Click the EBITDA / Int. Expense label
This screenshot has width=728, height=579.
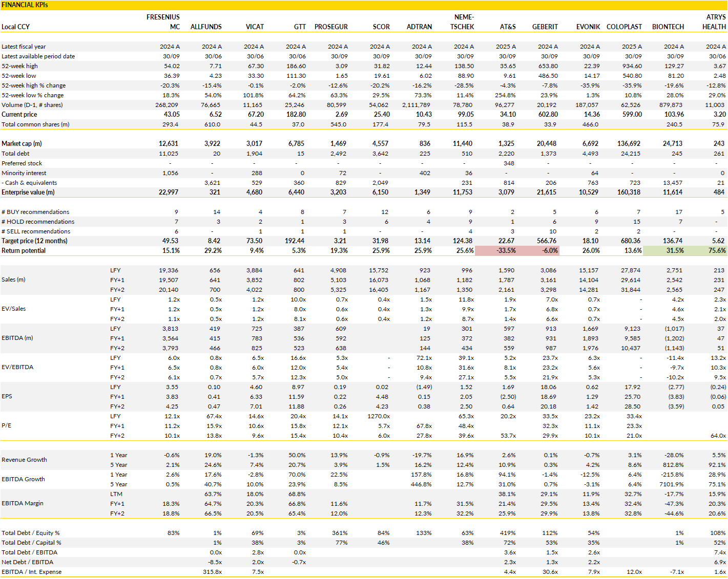point(31,572)
